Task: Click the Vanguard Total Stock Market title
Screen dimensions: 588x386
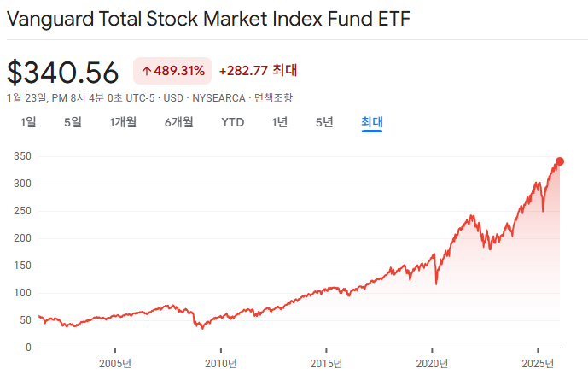Action: point(209,19)
